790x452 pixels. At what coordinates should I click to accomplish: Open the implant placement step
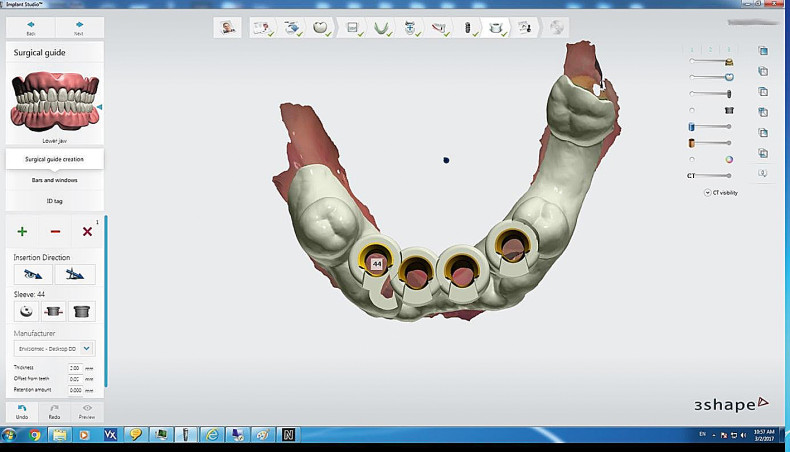tap(468, 28)
